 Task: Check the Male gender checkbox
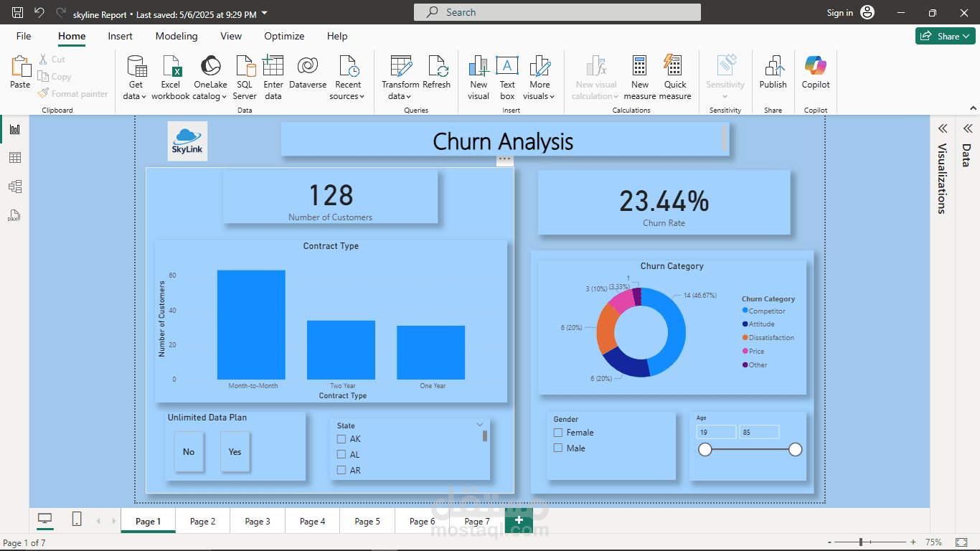tap(558, 448)
